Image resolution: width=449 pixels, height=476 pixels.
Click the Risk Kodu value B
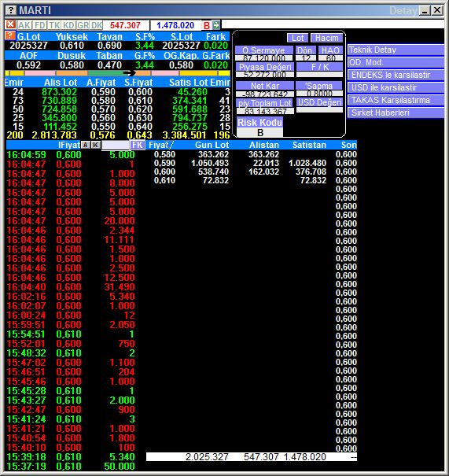259,133
